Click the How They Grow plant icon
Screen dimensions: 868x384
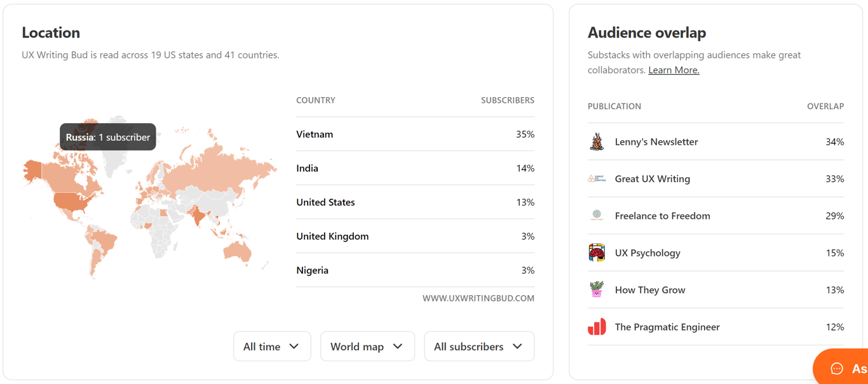597,289
